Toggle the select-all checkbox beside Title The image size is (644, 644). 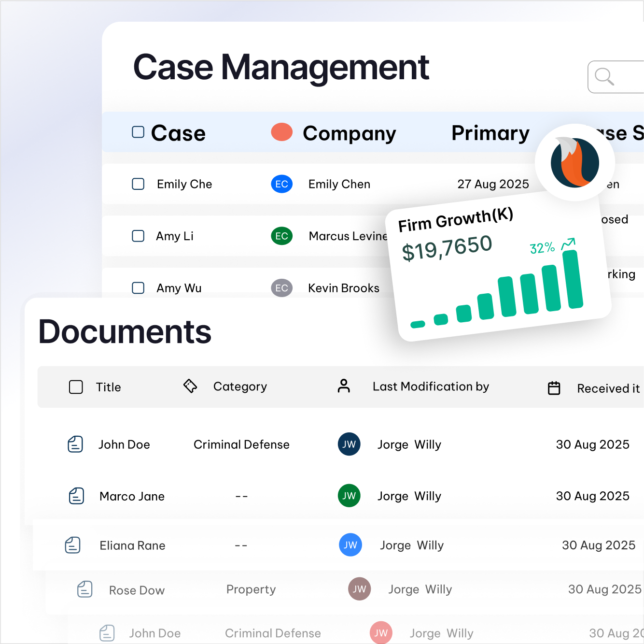pyautogui.click(x=76, y=386)
